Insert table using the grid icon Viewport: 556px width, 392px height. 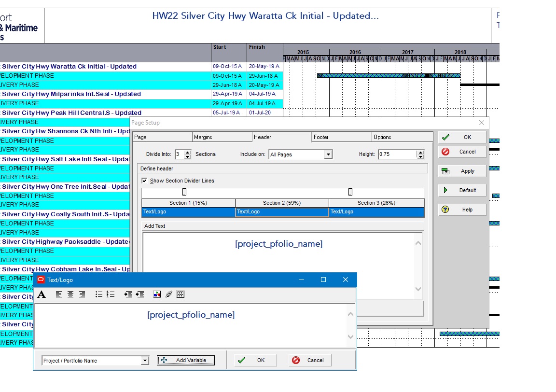181,294
